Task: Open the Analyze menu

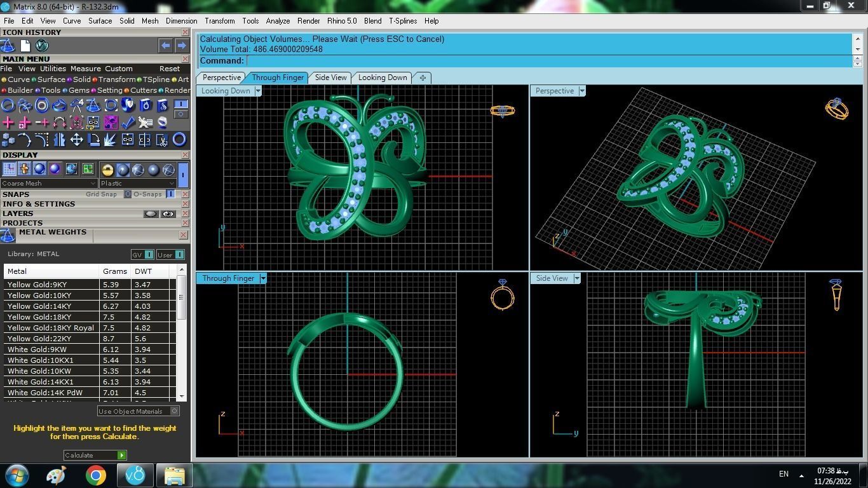Action: (278, 20)
